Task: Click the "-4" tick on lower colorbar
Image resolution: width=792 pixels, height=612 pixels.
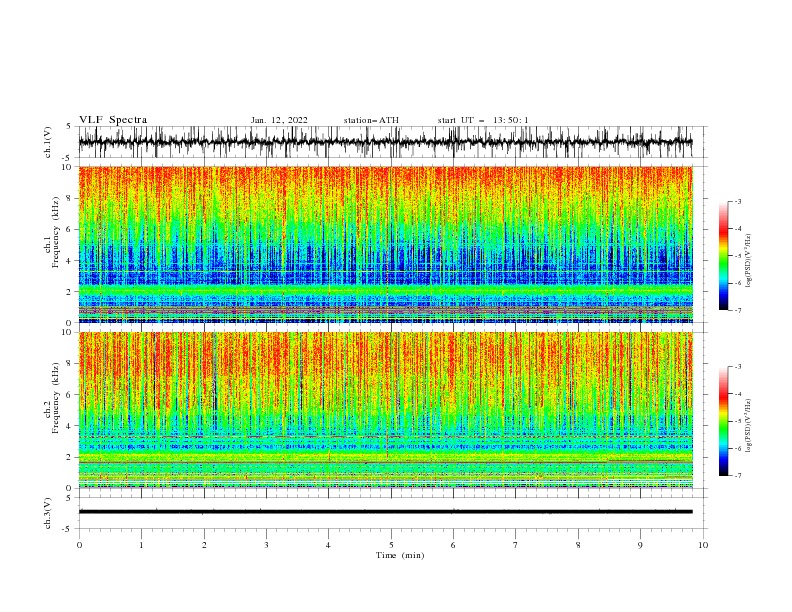Action: (x=738, y=394)
